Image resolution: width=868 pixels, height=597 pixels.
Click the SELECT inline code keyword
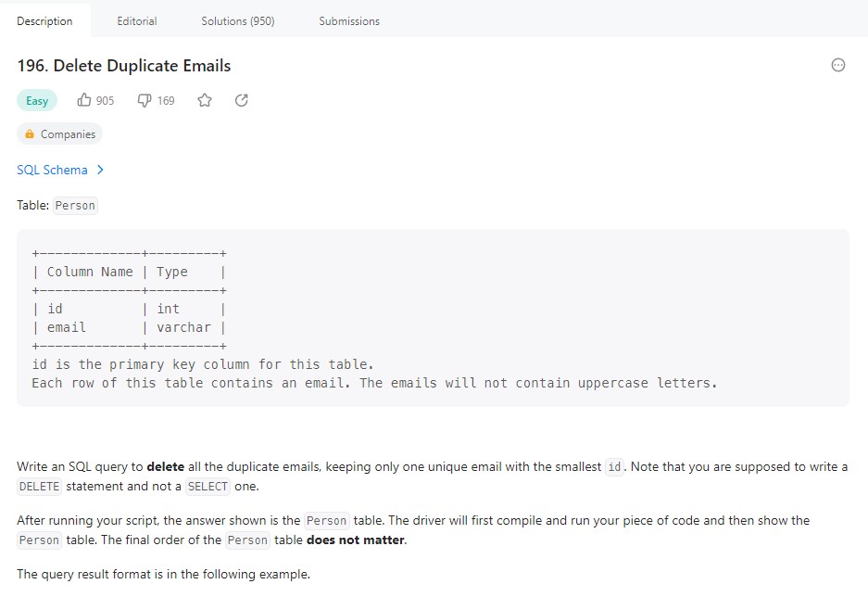pos(208,487)
